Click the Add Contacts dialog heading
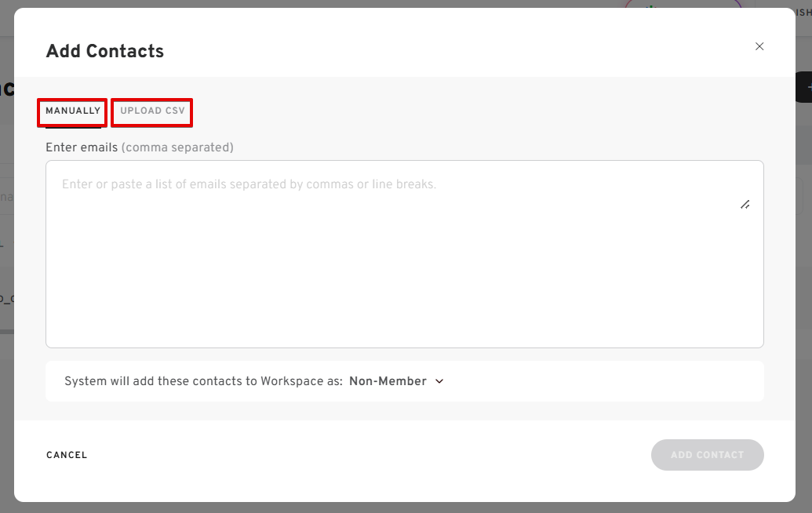This screenshot has width=812, height=513. click(x=105, y=52)
